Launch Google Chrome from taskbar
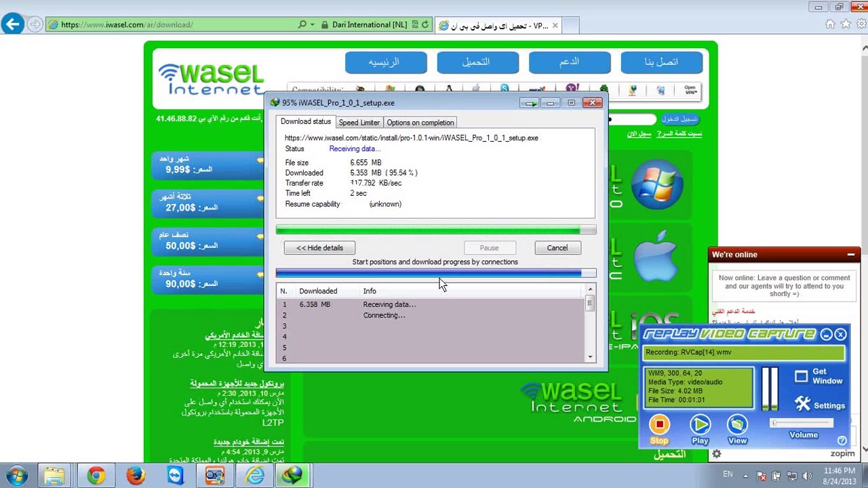 click(x=96, y=476)
